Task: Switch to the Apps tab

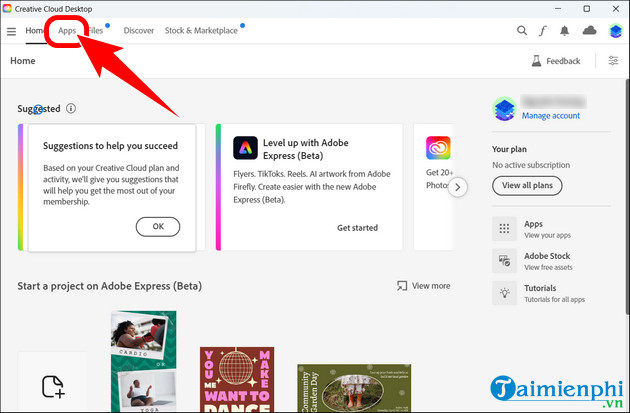Action: tap(67, 31)
